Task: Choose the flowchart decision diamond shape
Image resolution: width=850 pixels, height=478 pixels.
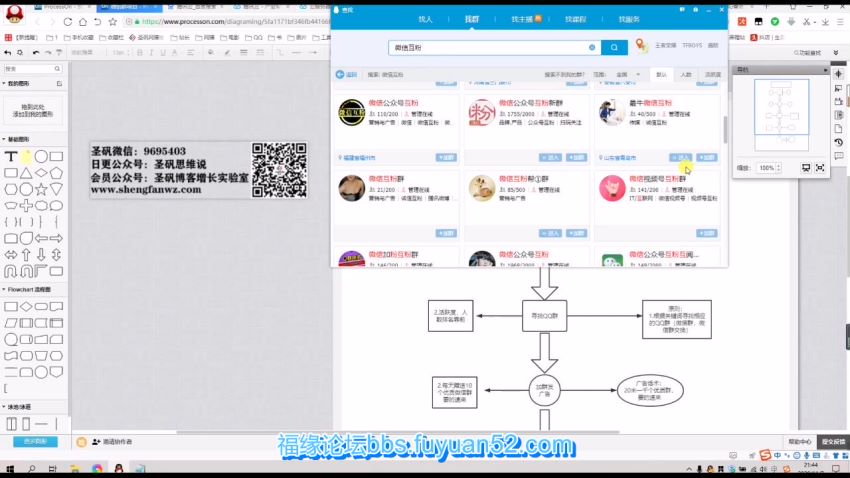Action: (x=26, y=306)
